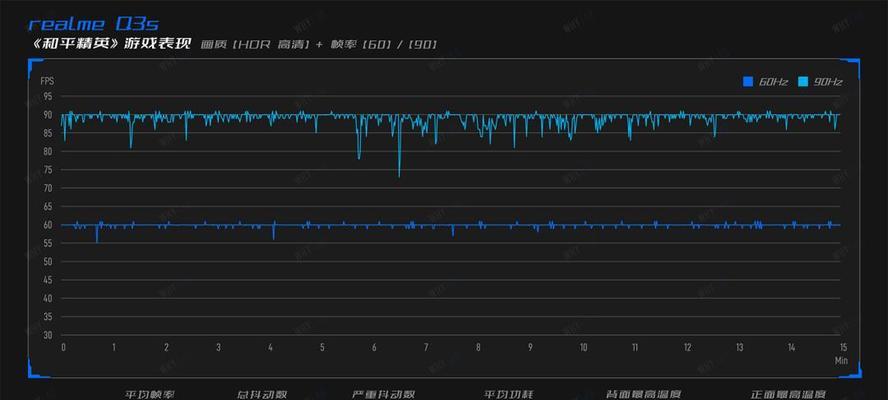Click the 背面最高温度 stat label
This screenshot has width=888, height=400.
pyautogui.click(x=643, y=394)
